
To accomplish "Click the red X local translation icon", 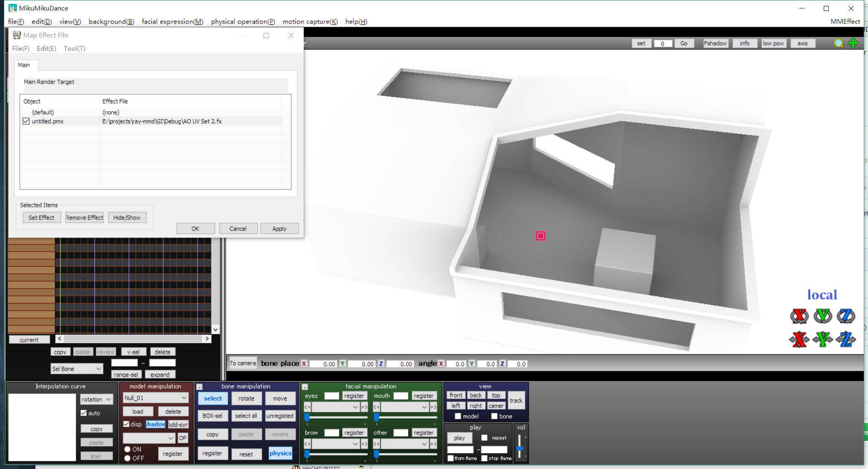I will coord(799,340).
